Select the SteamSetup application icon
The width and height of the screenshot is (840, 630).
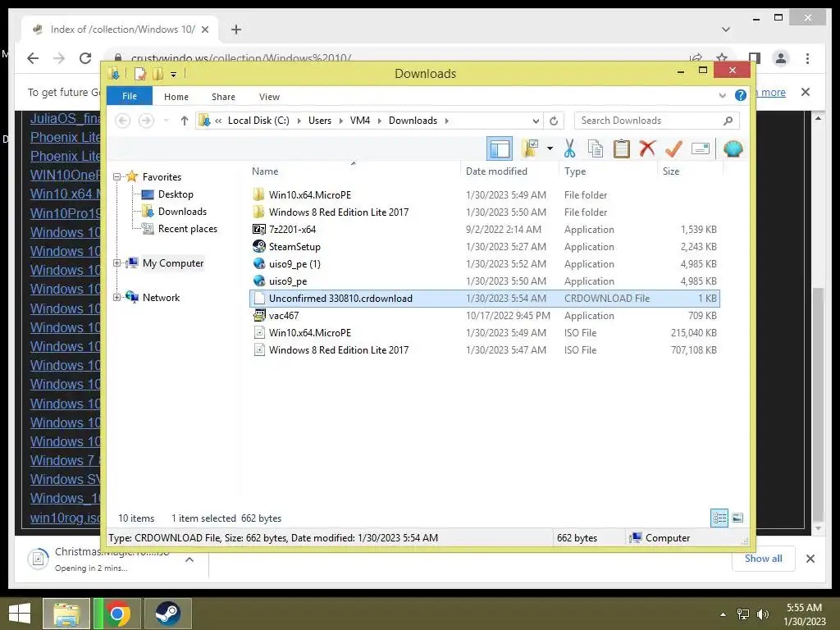click(258, 246)
